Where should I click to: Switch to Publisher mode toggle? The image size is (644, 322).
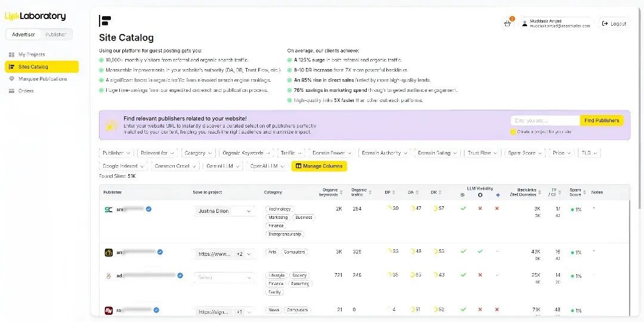[56, 35]
